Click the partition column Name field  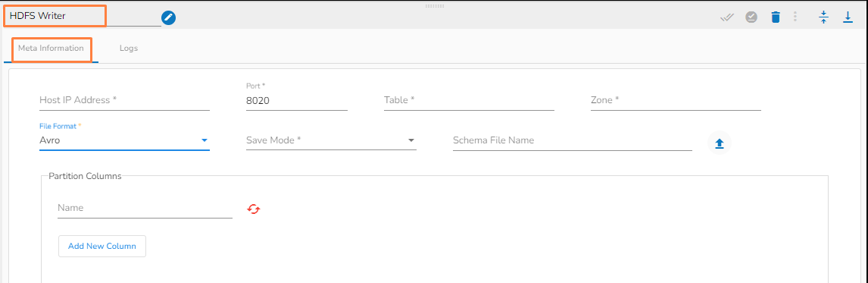(145, 208)
